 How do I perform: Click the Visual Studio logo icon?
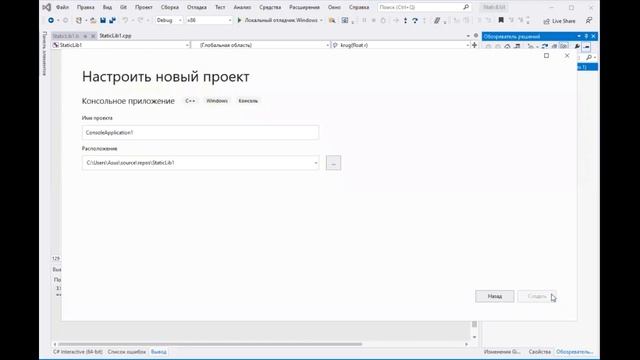47,7
